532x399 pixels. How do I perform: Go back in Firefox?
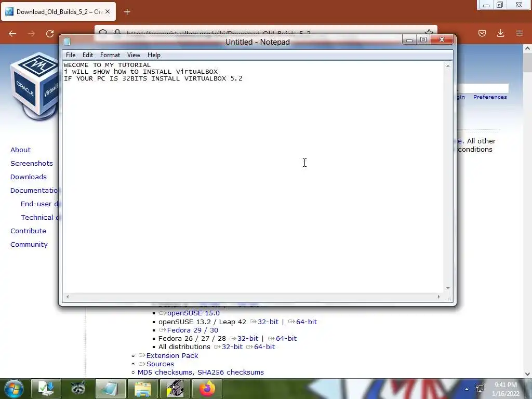tap(12, 34)
